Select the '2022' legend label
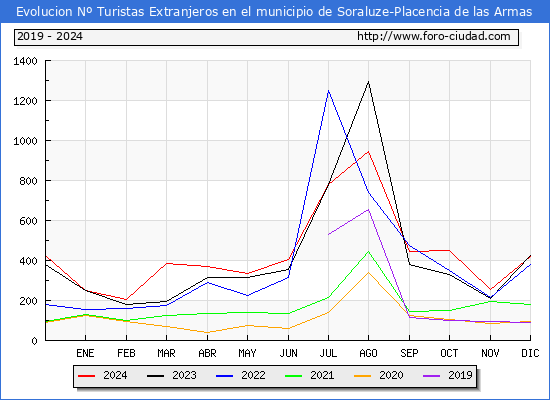This screenshot has width=550, height=400. tap(253, 375)
